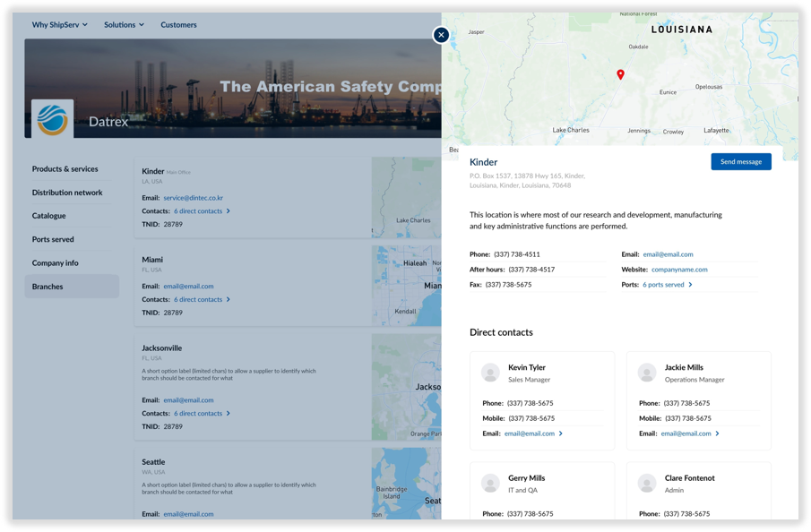
Task: Select Products & services in sidebar
Action: tap(65, 169)
